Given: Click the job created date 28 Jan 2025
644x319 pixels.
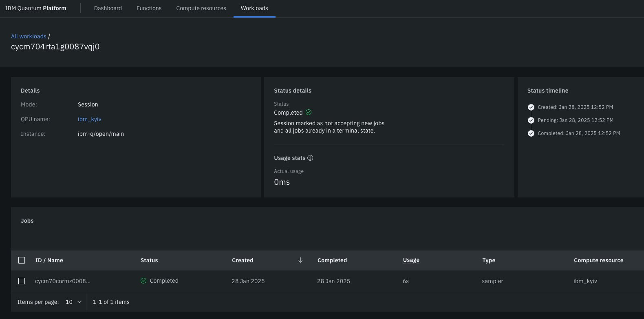Looking at the screenshot, I should 248,281.
